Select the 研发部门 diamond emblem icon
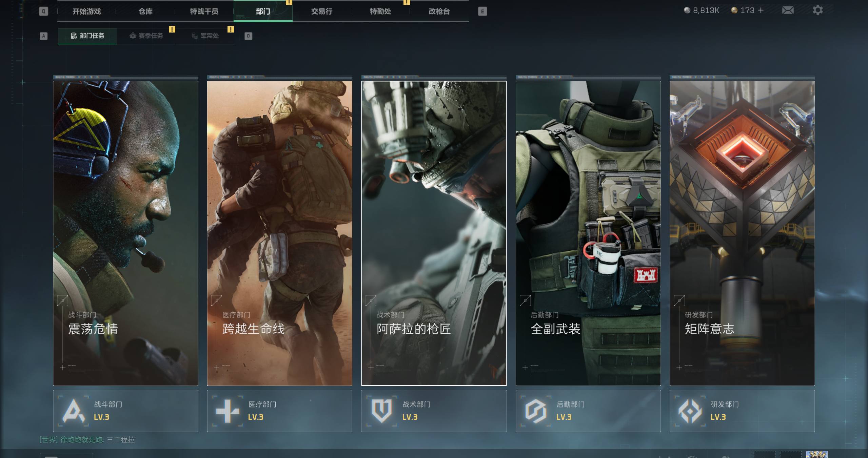This screenshot has width=868, height=458. pyautogui.click(x=690, y=411)
